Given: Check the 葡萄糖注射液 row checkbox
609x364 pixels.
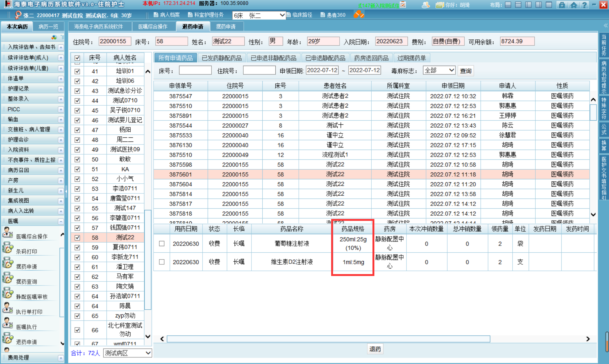Looking at the screenshot, I should [162, 244].
